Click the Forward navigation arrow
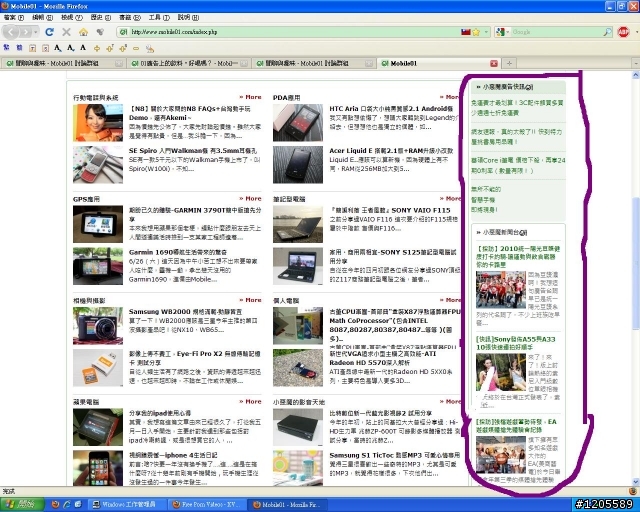 pos(26,32)
